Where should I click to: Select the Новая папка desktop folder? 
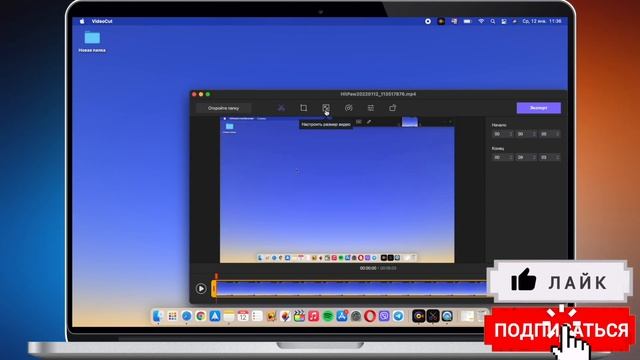[92, 41]
